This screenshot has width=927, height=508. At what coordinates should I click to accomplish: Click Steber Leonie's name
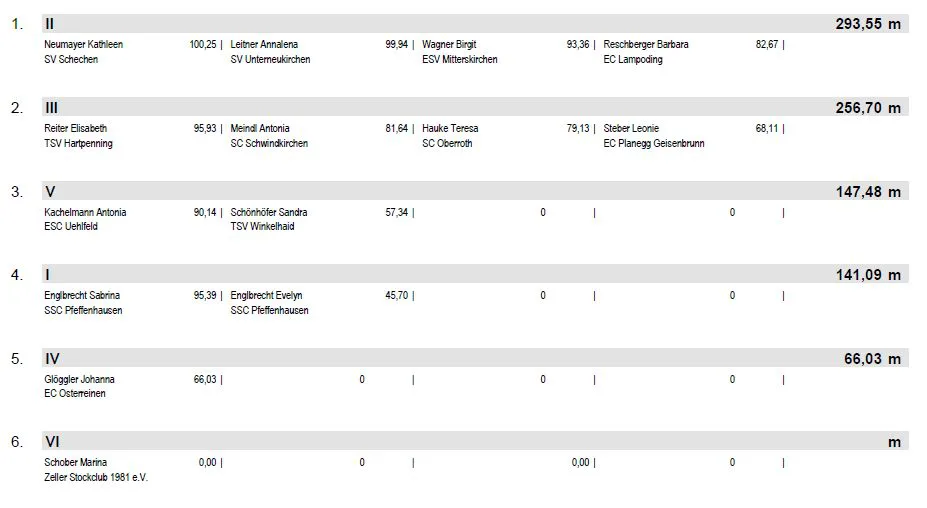pos(631,128)
